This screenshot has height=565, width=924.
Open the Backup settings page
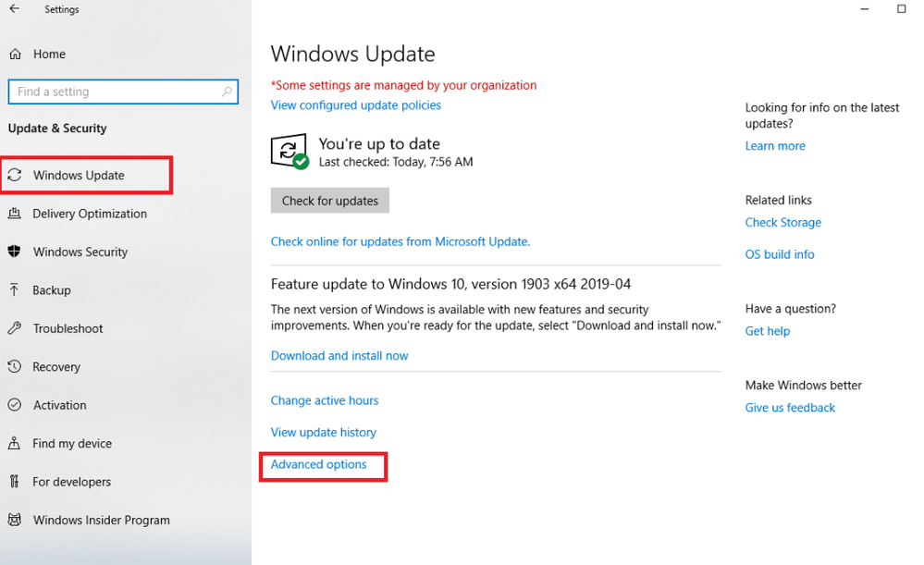pyautogui.click(x=52, y=289)
